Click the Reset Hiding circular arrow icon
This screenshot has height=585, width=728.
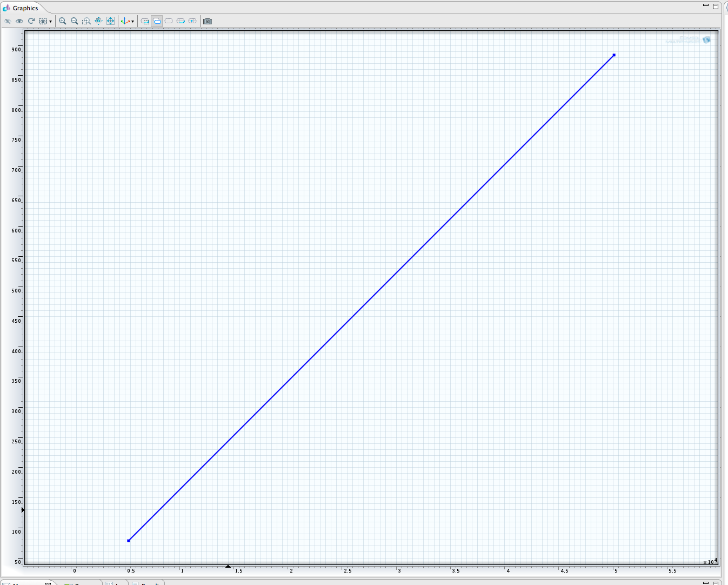pos(31,21)
